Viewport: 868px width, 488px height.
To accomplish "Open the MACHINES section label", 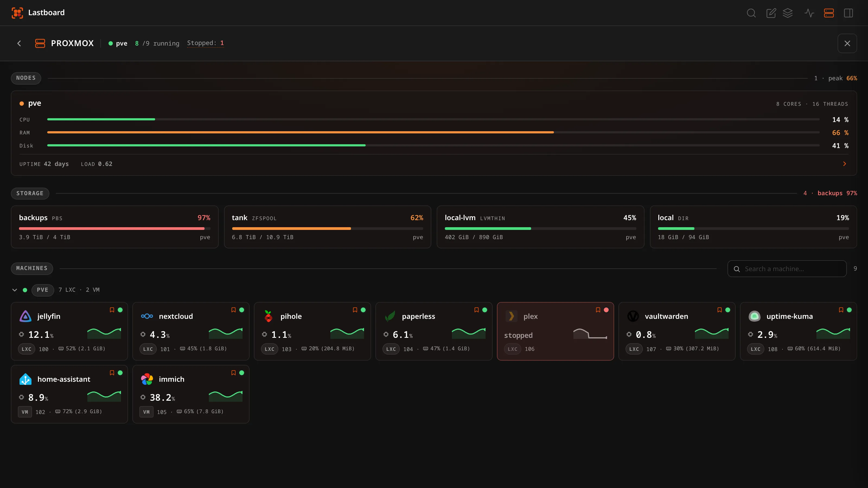I will pyautogui.click(x=32, y=268).
